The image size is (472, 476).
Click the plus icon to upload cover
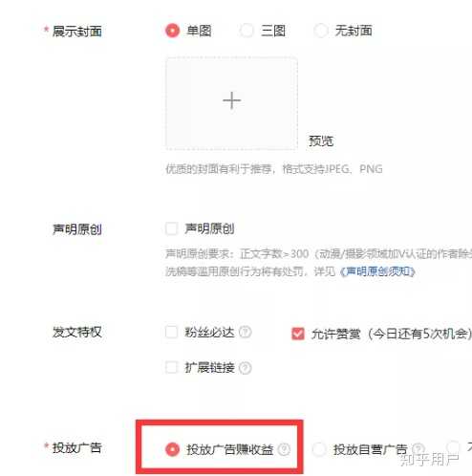[231, 100]
